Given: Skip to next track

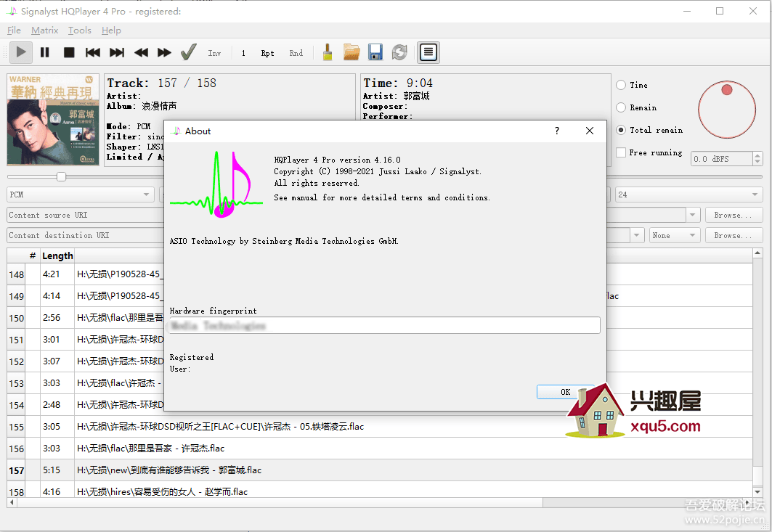Looking at the screenshot, I should (x=117, y=52).
